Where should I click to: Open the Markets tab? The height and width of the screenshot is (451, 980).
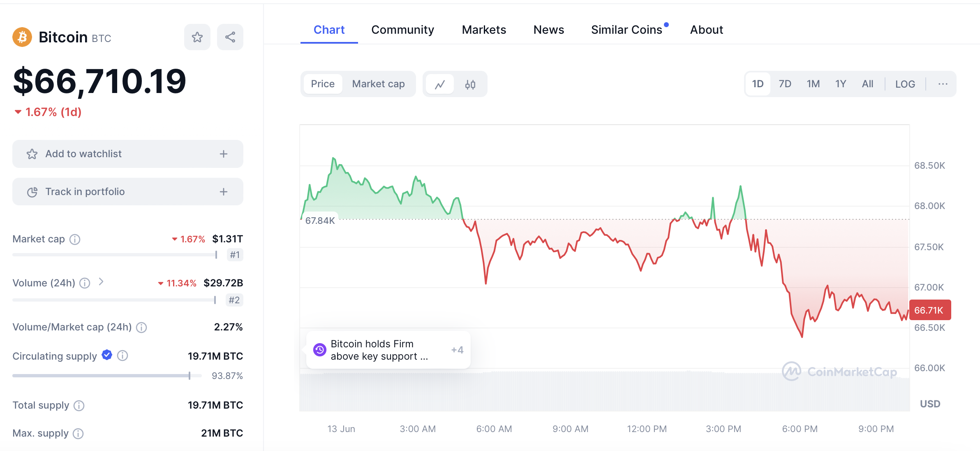[484, 30]
